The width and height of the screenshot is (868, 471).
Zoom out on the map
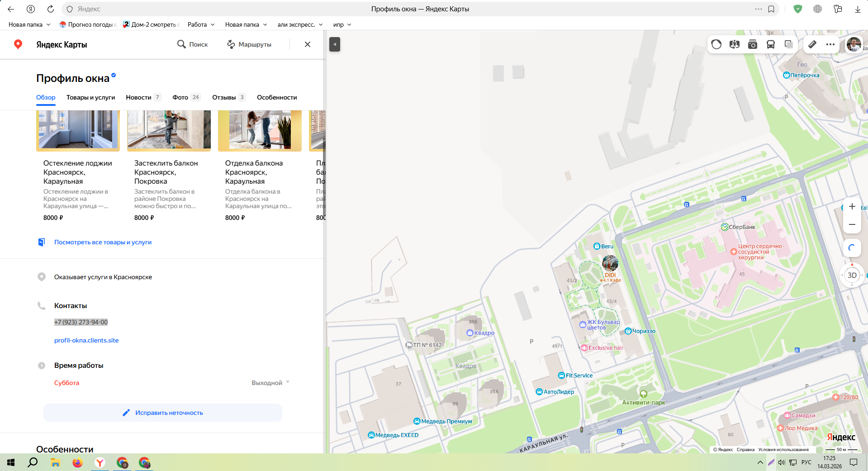(852, 224)
